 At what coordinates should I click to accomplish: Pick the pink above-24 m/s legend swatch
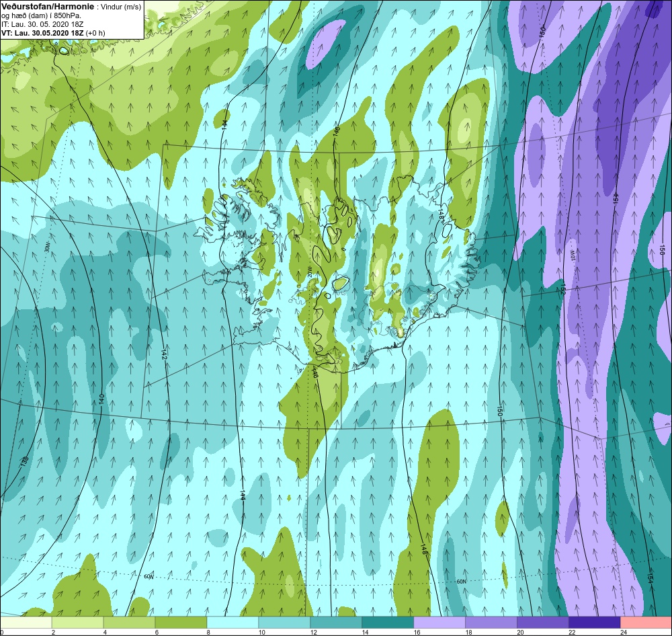tap(646, 622)
